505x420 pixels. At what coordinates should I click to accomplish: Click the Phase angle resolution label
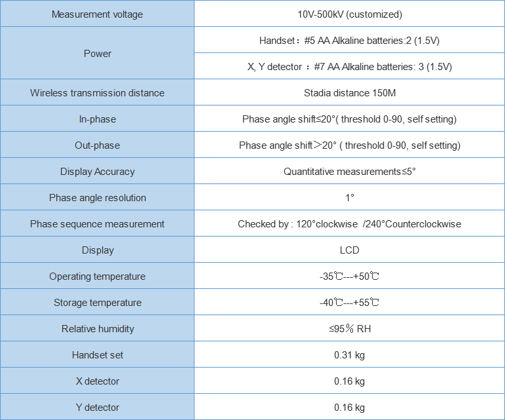(x=97, y=198)
